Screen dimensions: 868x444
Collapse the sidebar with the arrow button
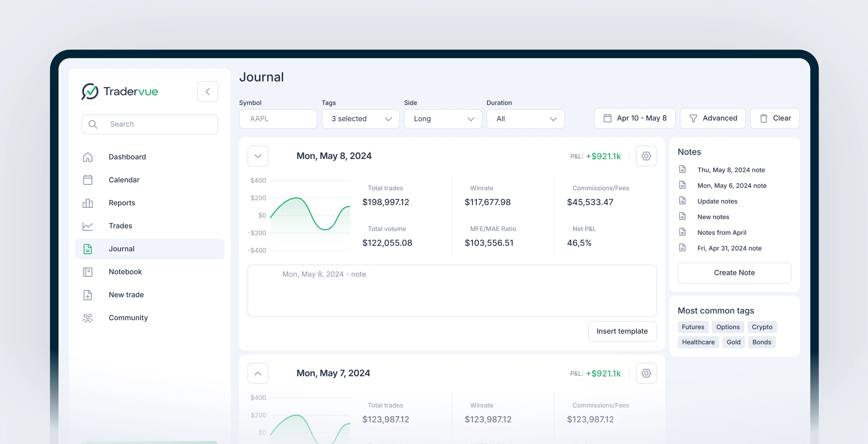tap(208, 91)
